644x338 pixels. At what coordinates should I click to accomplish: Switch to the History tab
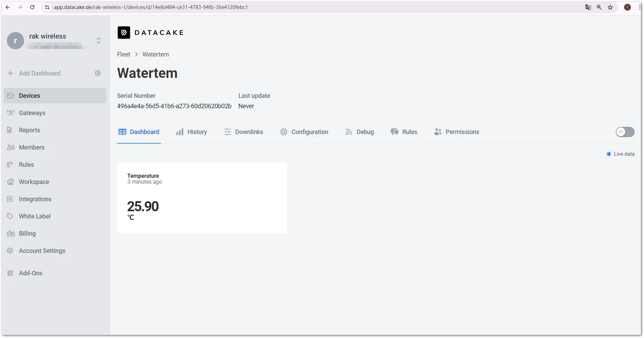tap(191, 132)
